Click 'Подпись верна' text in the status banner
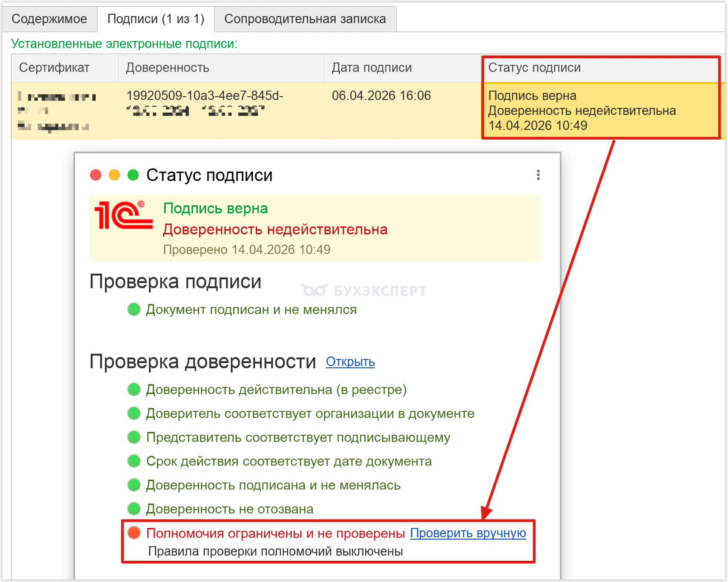 pyautogui.click(x=215, y=208)
